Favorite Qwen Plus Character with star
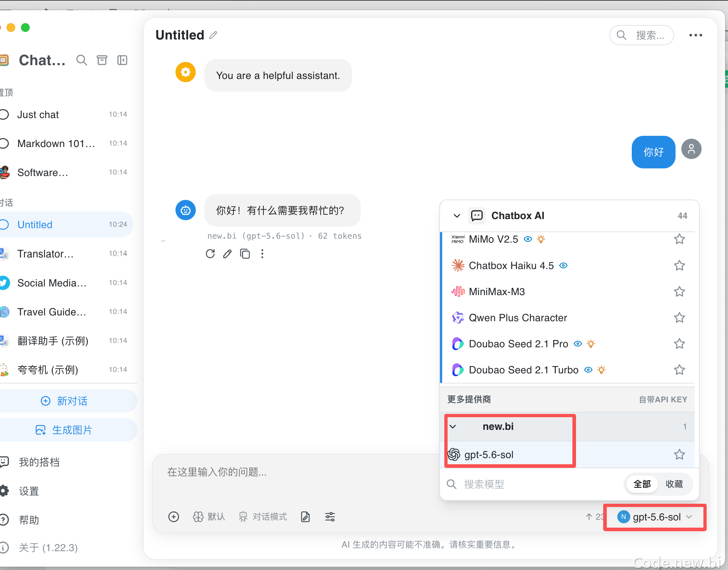728x570 pixels. click(x=679, y=318)
